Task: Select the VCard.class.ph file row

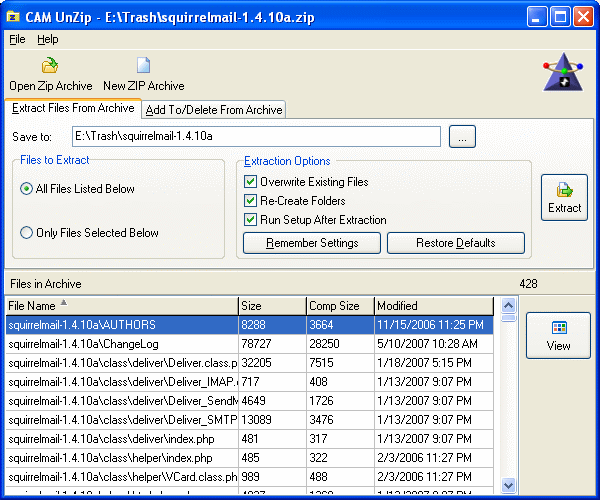Action: tap(249, 477)
